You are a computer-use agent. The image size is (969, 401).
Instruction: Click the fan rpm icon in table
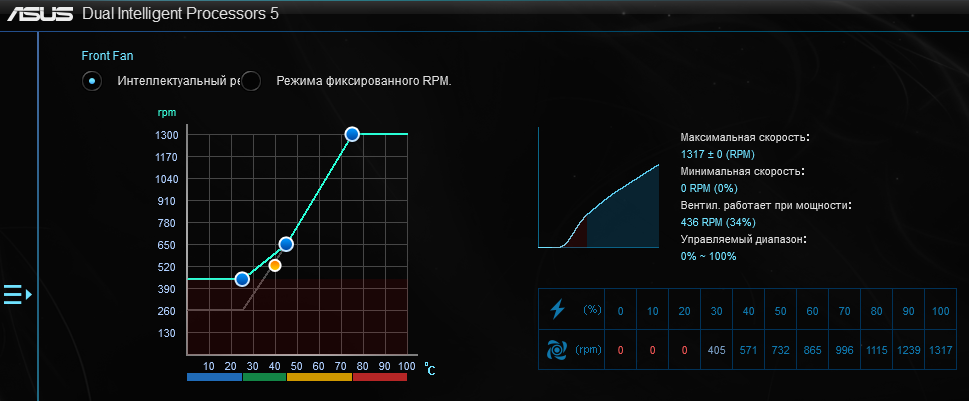point(557,350)
